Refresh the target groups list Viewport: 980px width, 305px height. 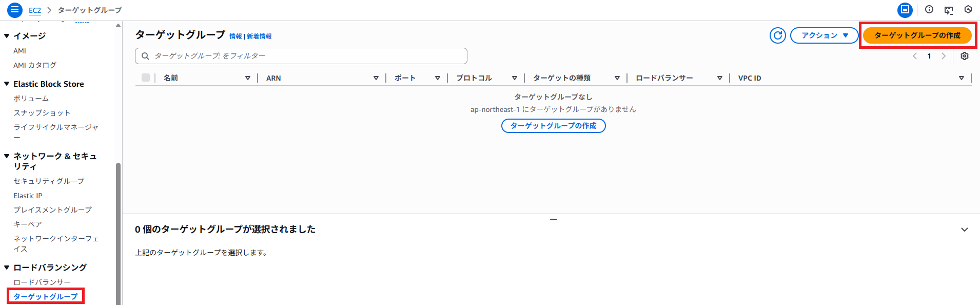coord(777,35)
